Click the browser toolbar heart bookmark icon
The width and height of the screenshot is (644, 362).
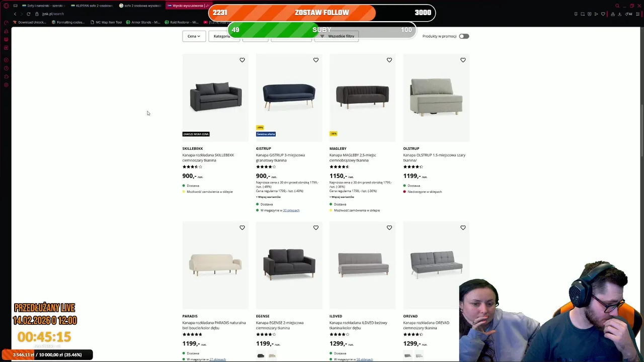click(603, 14)
